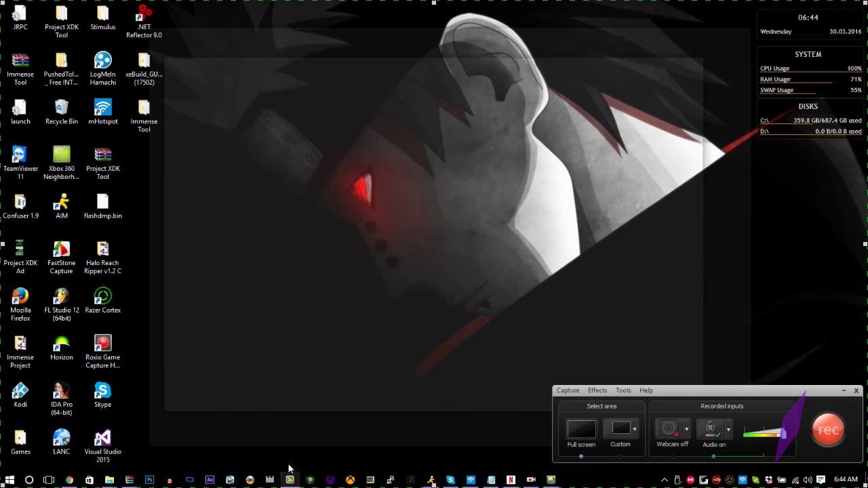This screenshot has width=868, height=488.
Task: Minimize the recorder window
Action: point(844,390)
